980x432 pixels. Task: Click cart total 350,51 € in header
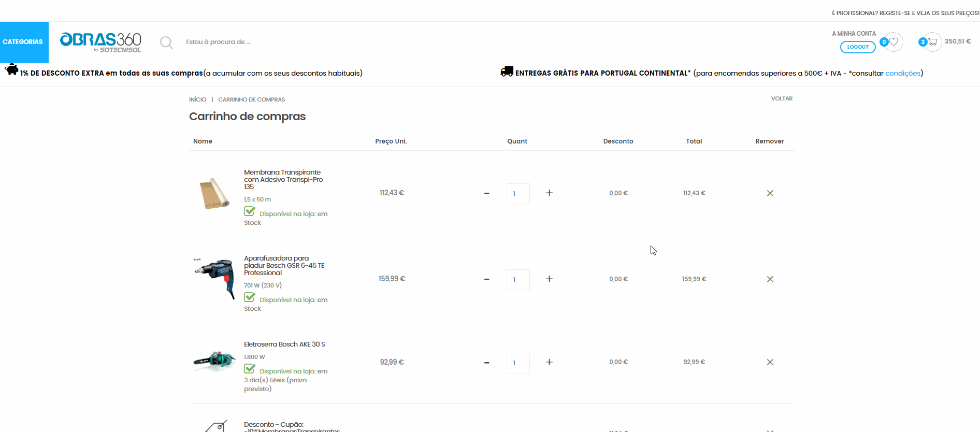point(958,41)
